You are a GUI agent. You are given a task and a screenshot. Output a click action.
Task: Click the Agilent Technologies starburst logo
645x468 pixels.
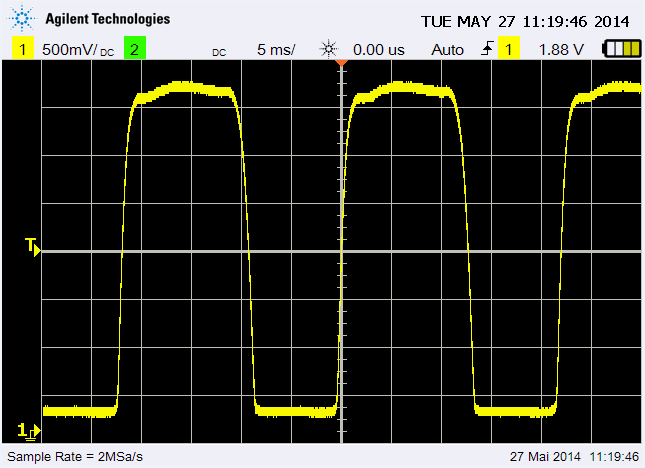point(23,20)
